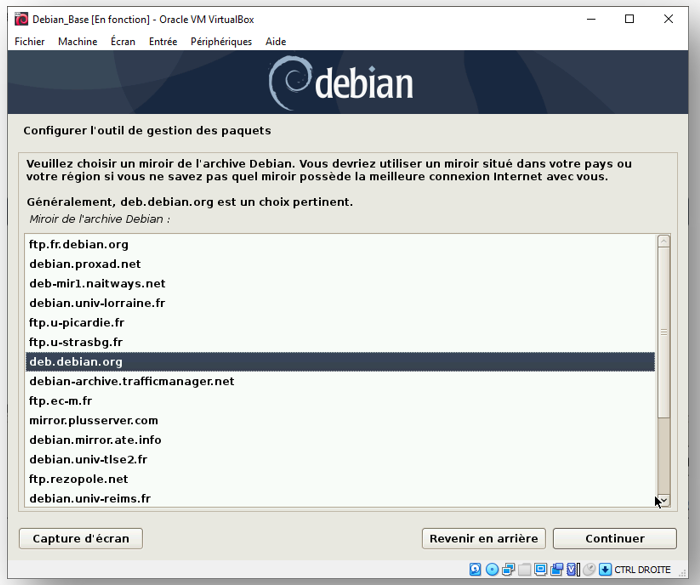
Task: Click the keyboard capture arrow icon
Action: tap(605, 569)
